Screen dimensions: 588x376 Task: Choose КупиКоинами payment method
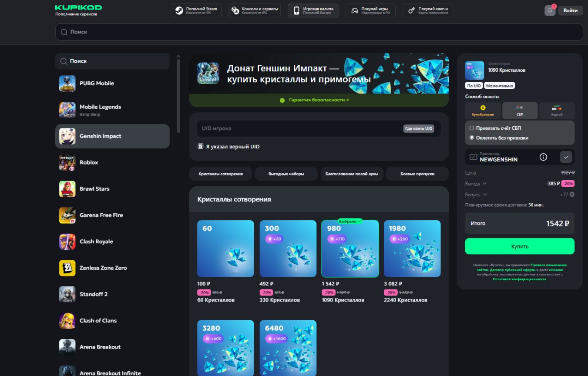click(483, 111)
